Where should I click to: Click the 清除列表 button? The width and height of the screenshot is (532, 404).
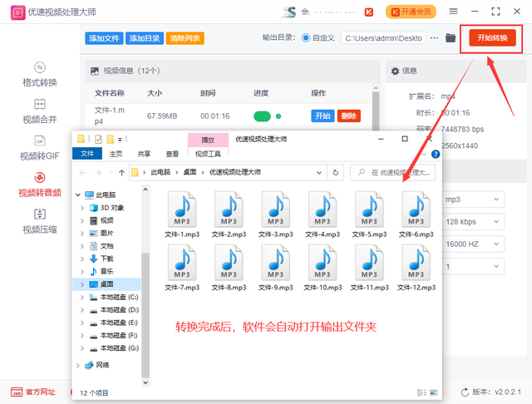[x=185, y=38]
